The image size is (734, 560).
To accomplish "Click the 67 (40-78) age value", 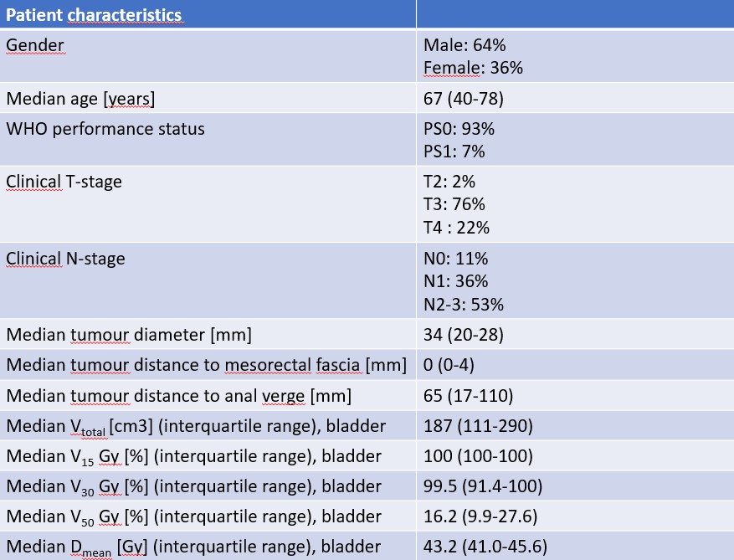I will (464, 99).
